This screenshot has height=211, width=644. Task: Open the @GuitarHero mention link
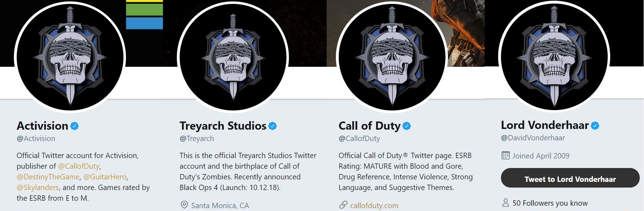coord(105,177)
